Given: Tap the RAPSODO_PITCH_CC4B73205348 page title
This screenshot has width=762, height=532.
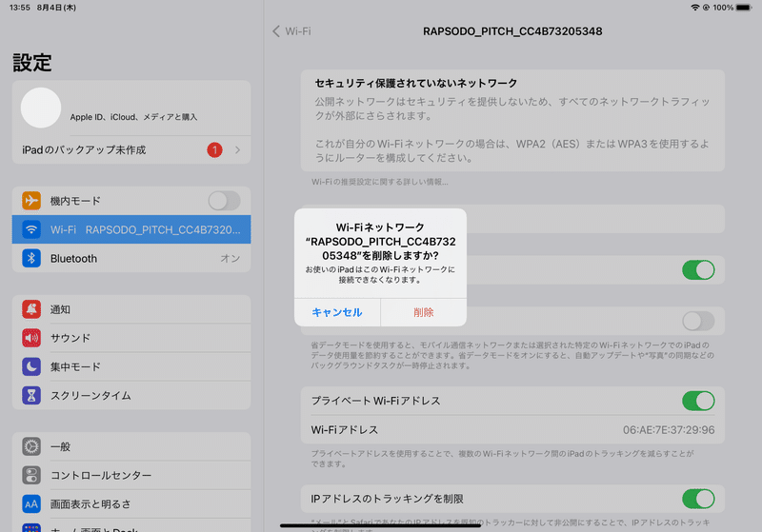Looking at the screenshot, I should click(512, 31).
